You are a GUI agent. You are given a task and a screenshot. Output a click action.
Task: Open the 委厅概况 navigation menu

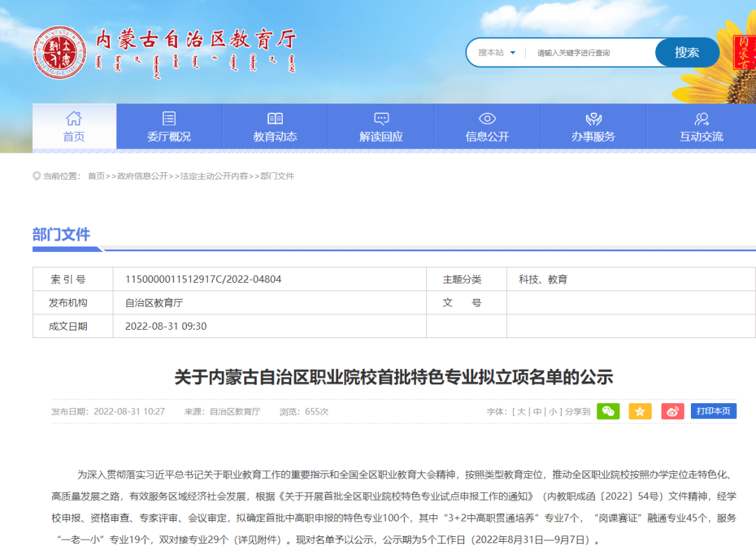[x=169, y=127]
